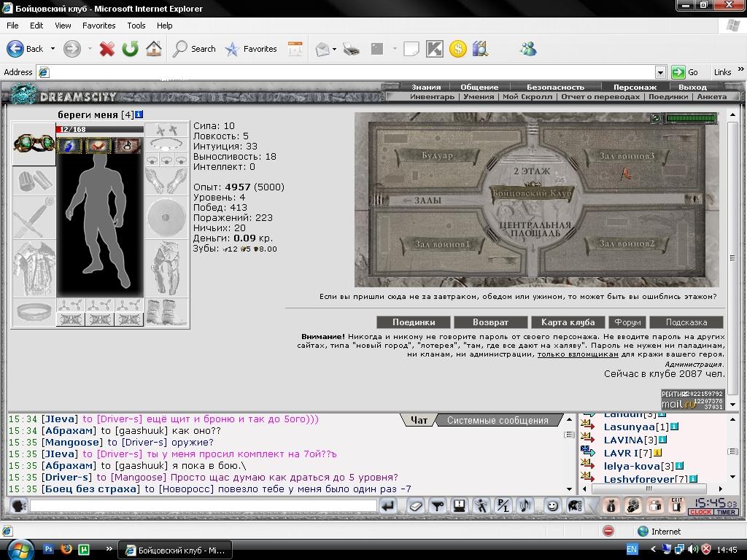Open the earrings equipment slot
The image size is (747, 560).
tap(166, 129)
